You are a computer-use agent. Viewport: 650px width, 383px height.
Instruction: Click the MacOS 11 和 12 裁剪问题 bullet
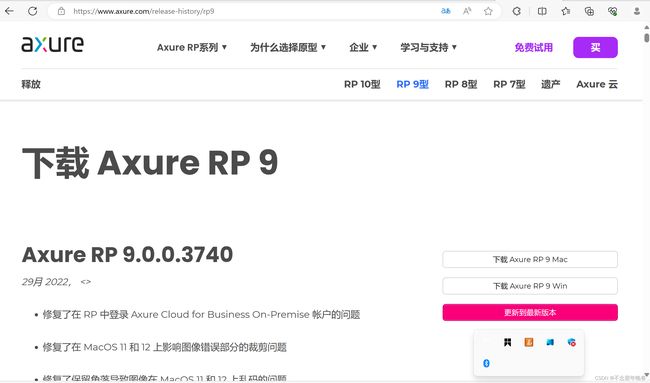pos(165,347)
